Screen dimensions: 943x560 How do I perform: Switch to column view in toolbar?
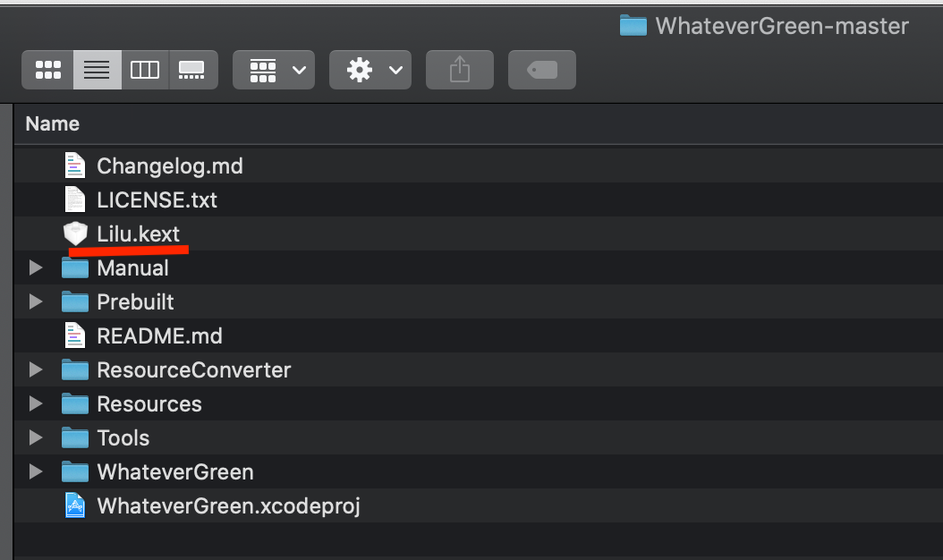pyautogui.click(x=145, y=70)
